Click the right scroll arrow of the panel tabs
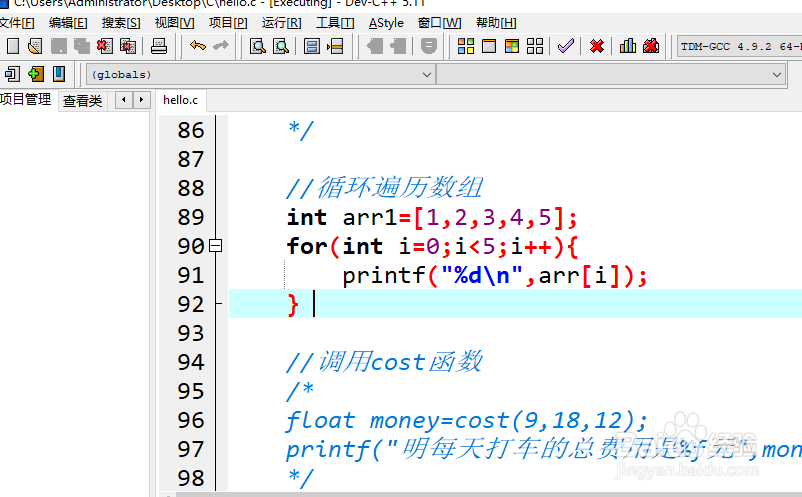 tap(142, 100)
